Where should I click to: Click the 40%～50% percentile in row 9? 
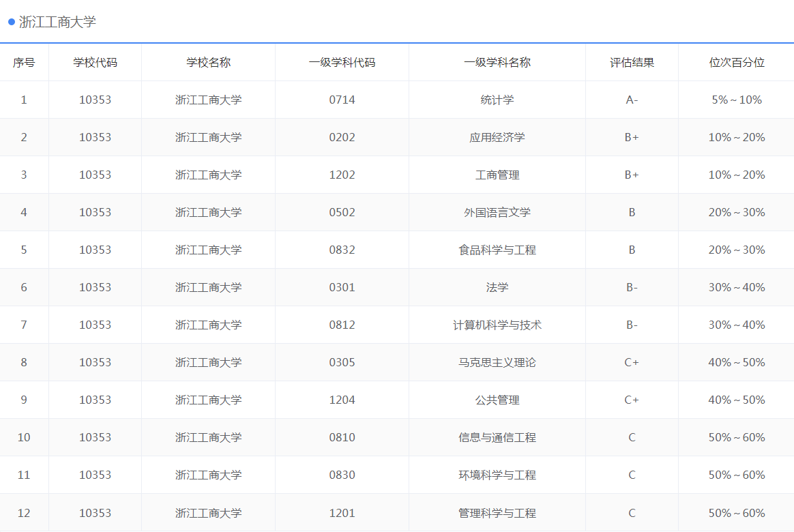tap(737, 400)
